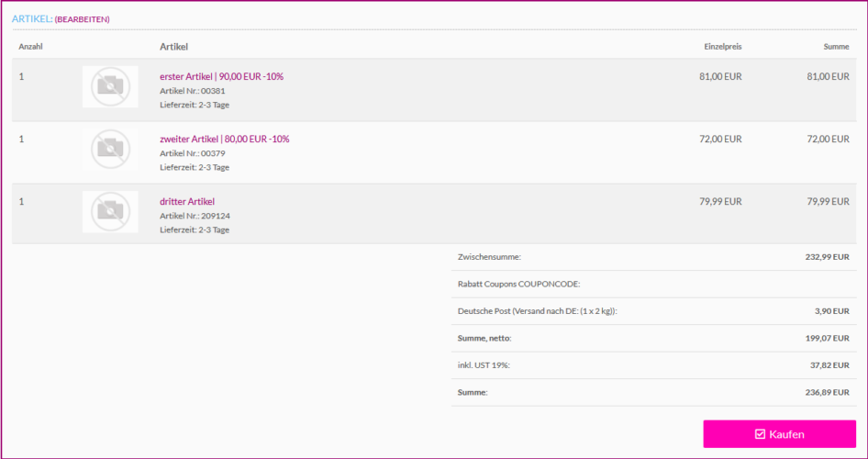868x459 pixels.
Task: Click the Lieferzeit text of dritter Artikel
Action: coord(195,229)
